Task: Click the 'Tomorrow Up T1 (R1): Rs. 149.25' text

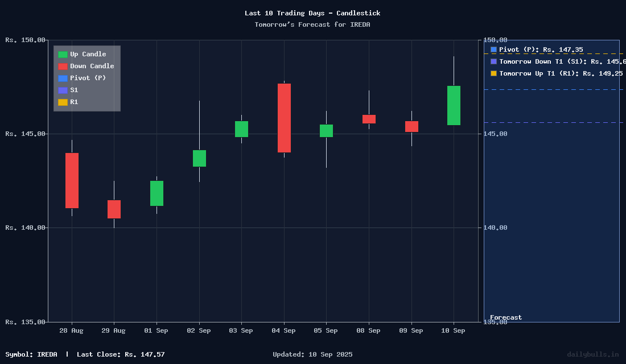Action: tap(561, 73)
